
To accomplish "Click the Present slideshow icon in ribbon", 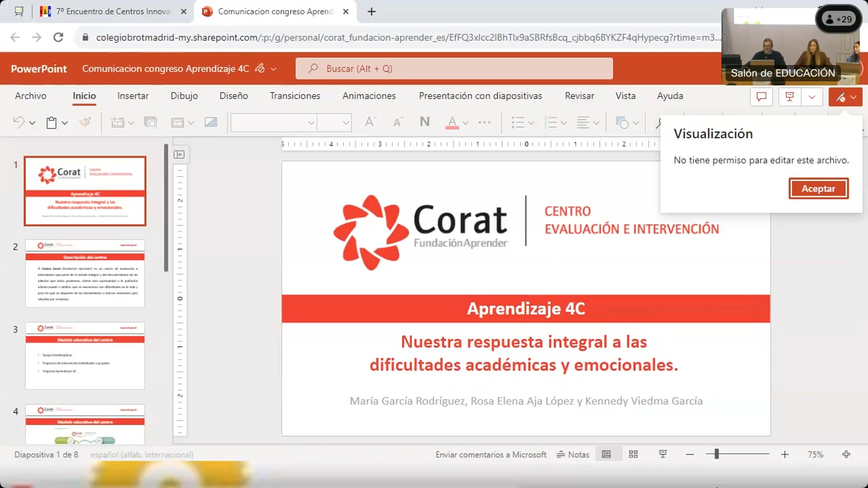I will pos(790,97).
